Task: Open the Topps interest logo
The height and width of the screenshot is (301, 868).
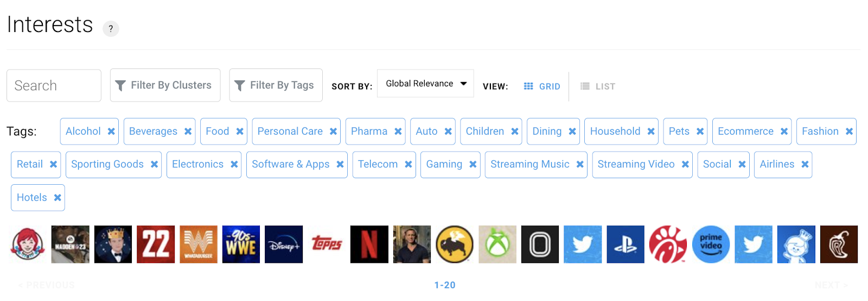Action: click(327, 244)
